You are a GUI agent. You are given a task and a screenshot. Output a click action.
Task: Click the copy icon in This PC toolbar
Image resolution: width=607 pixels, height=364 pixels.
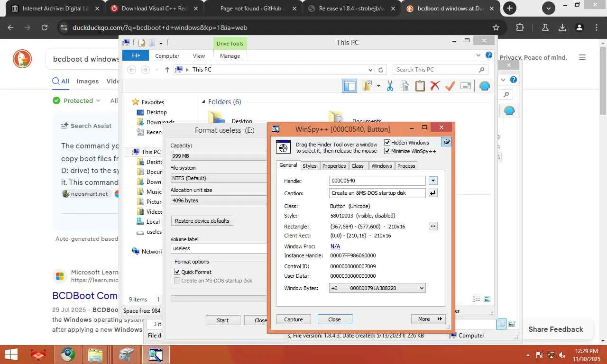405,86
